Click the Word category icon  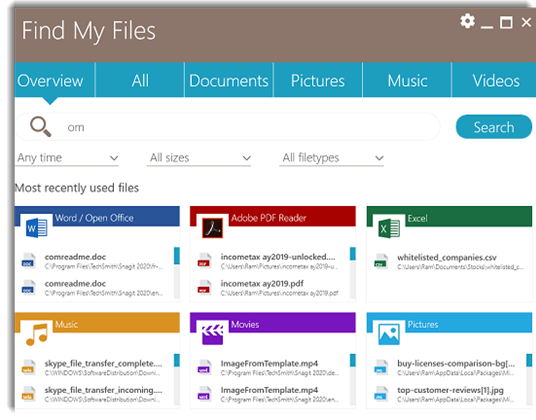(x=37, y=228)
